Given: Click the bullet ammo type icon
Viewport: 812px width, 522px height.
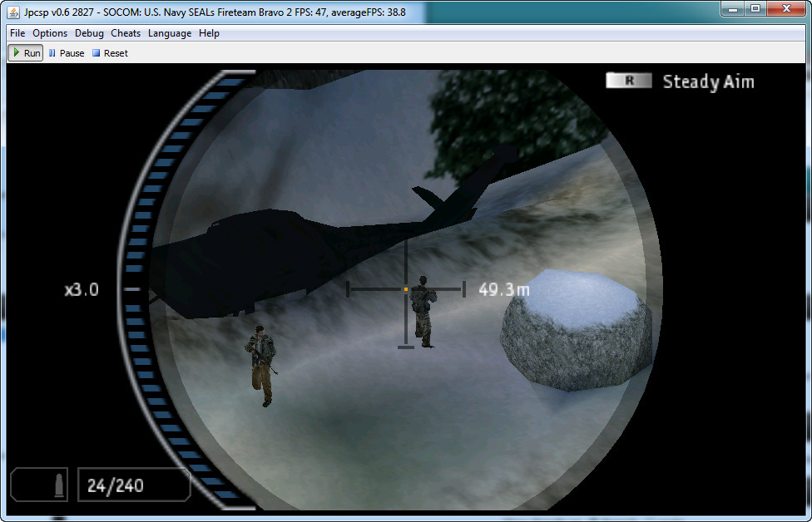Looking at the screenshot, I should coord(59,485).
